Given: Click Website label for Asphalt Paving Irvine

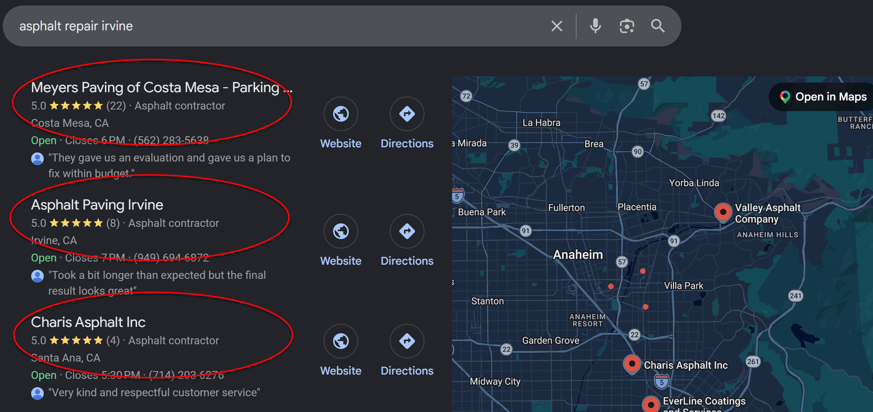Looking at the screenshot, I should click(x=341, y=261).
